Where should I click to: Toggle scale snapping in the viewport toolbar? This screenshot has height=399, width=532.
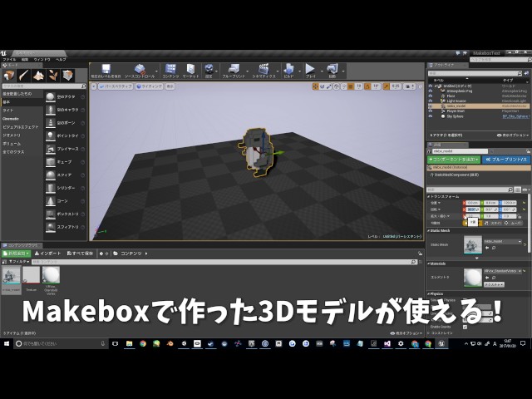coord(386,86)
